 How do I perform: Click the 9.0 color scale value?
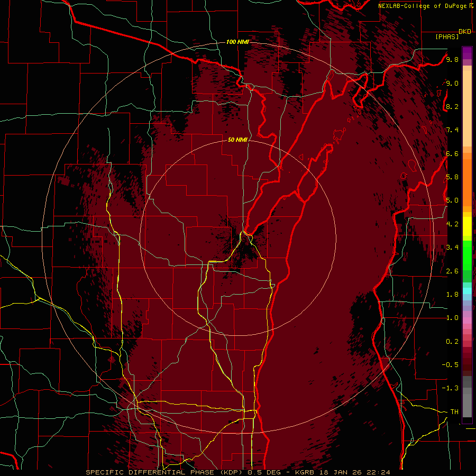pyautogui.click(x=452, y=83)
